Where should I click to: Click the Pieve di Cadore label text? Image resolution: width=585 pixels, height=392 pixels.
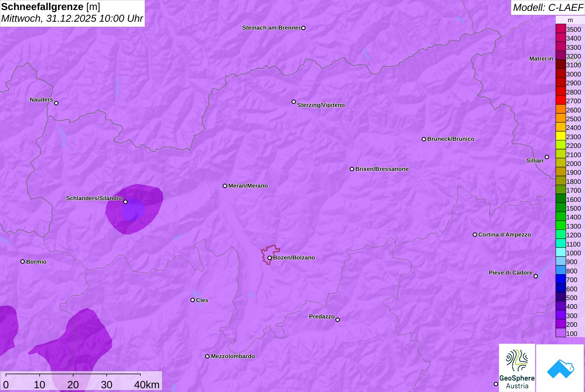511,272
